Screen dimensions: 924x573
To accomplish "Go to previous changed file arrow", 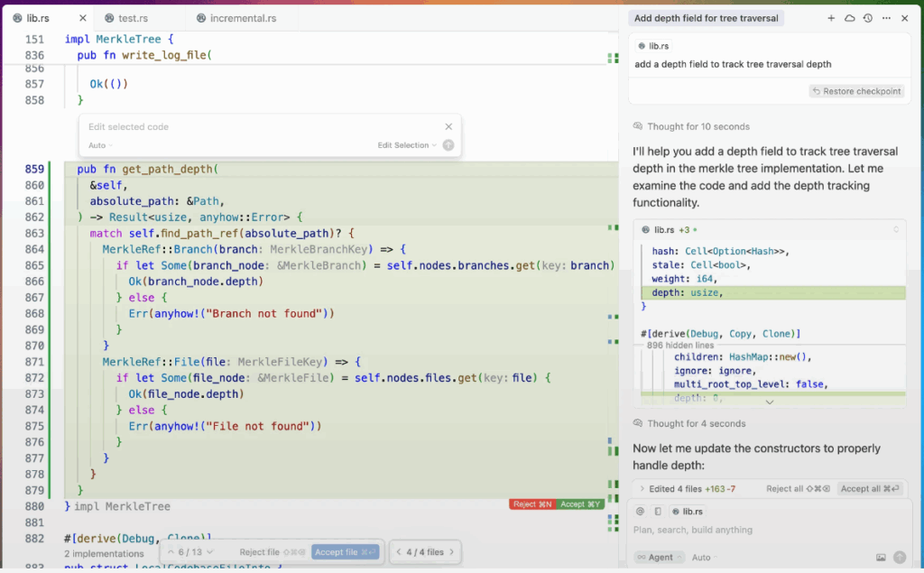I will click(399, 552).
